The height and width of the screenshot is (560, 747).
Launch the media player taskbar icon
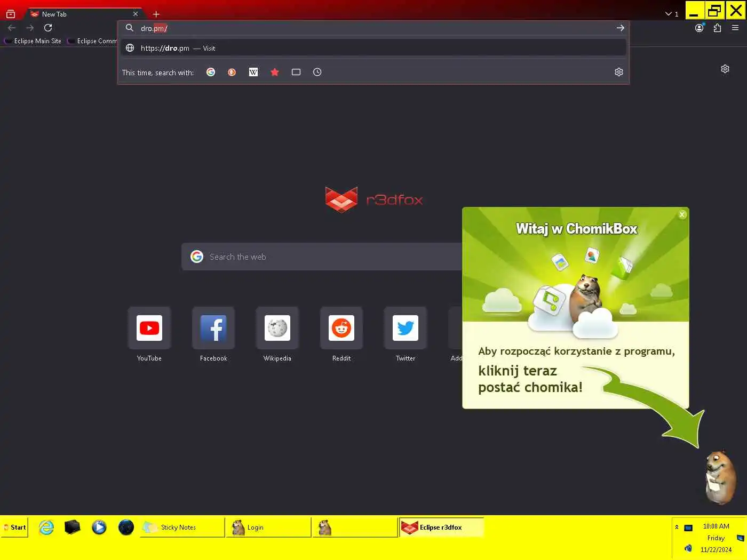pyautogui.click(x=99, y=527)
